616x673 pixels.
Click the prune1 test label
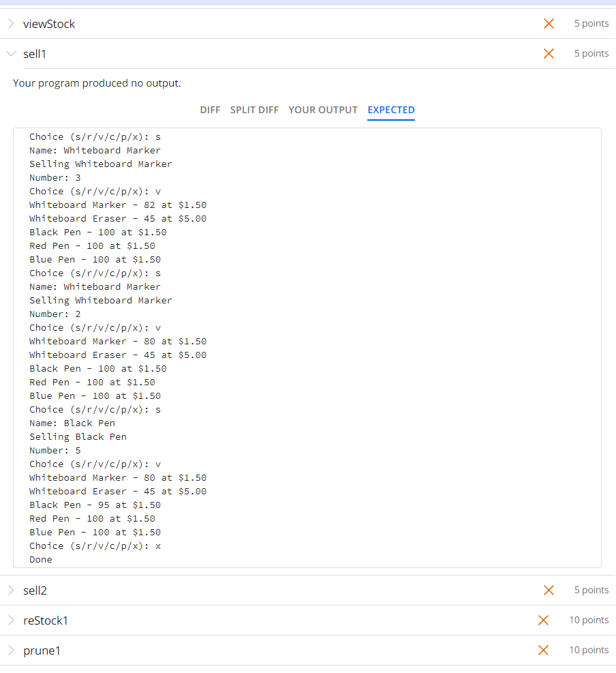point(42,650)
